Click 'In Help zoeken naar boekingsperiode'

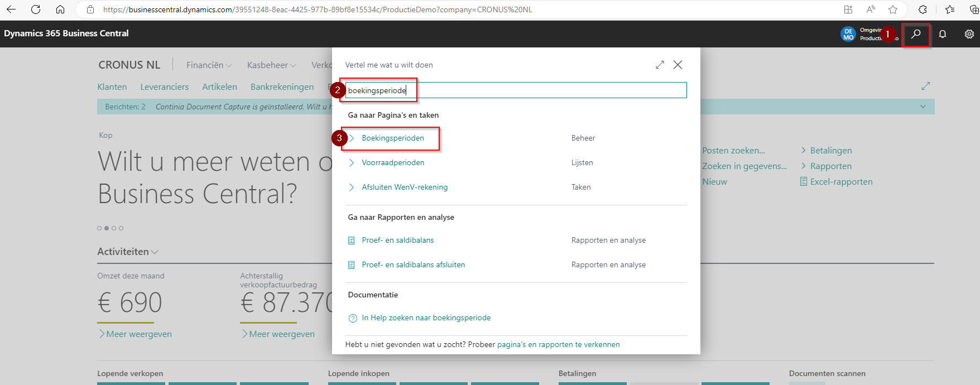pos(426,318)
